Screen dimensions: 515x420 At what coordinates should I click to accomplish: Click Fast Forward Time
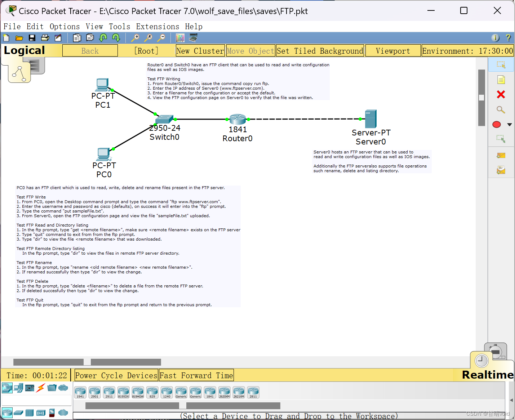[x=196, y=375]
